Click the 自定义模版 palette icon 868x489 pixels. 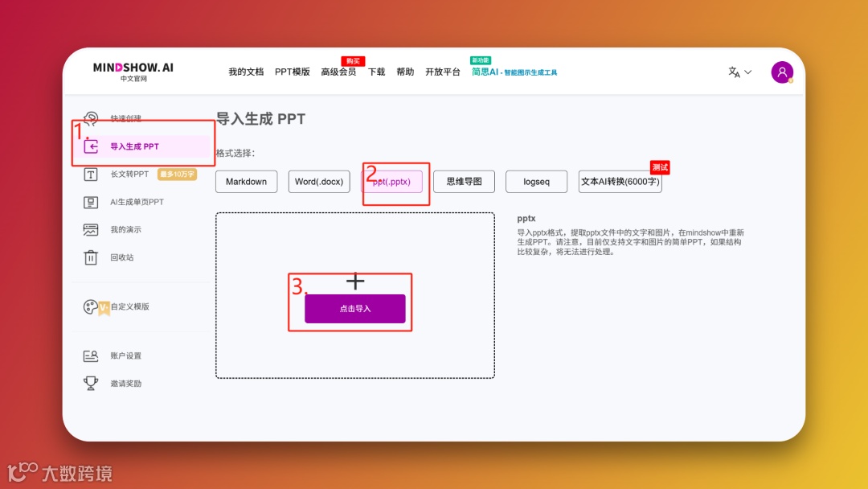90,306
